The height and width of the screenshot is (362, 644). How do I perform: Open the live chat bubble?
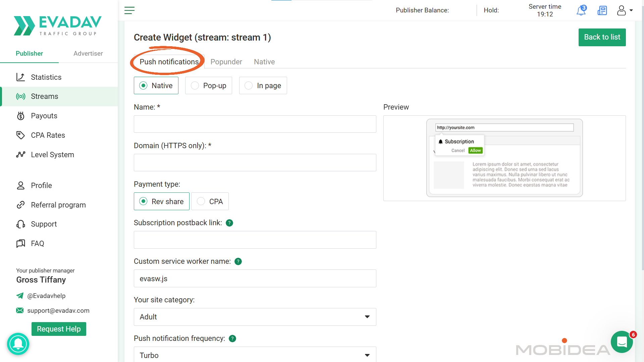pyautogui.click(x=622, y=342)
